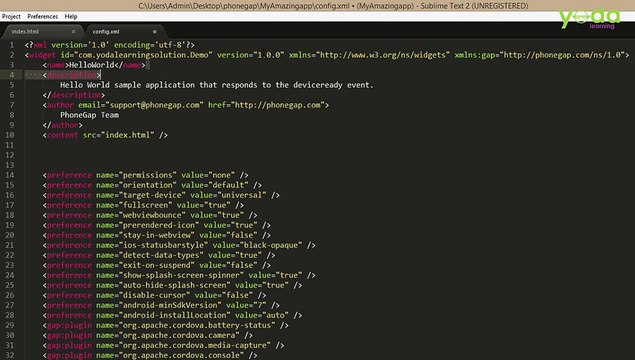Click line number 29 in the gutter

click(10, 325)
